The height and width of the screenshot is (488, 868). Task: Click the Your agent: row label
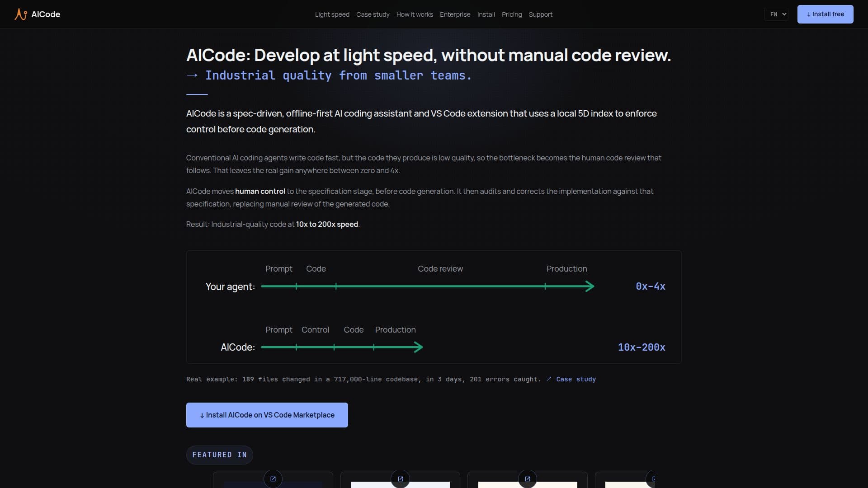pyautogui.click(x=230, y=286)
